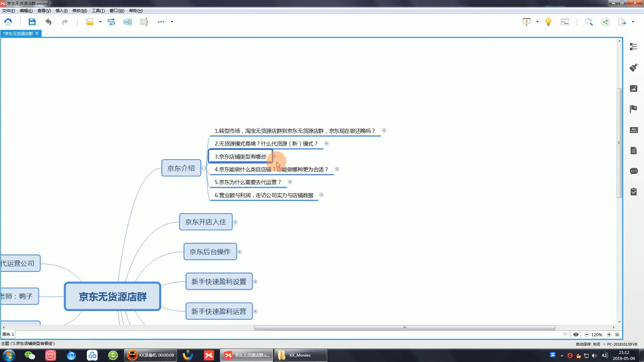Open brainstorm light bulb mode
The image size is (644, 362).
click(x=548, y=22)
